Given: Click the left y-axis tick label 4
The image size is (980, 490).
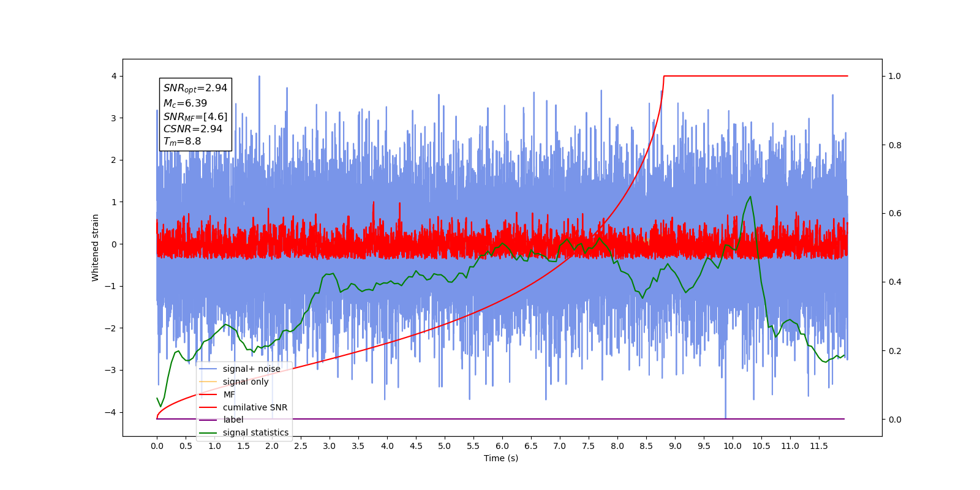Looking at the screenshot, I should pyautogui.click(x=114, y=76).
